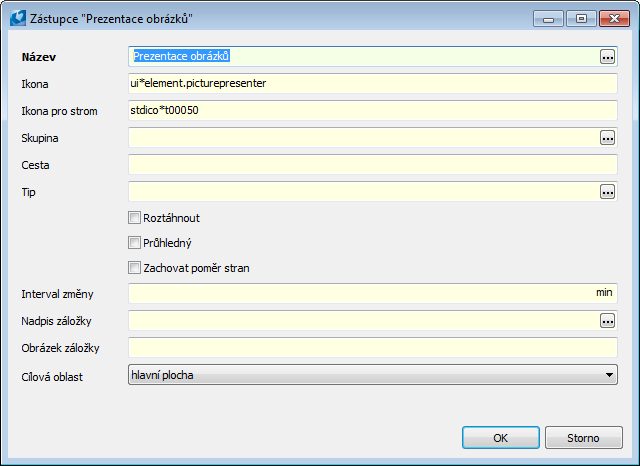Screen dimensions: 640x466
Task: Open the ellipsis button beside Název field
Action: [607, 57]
